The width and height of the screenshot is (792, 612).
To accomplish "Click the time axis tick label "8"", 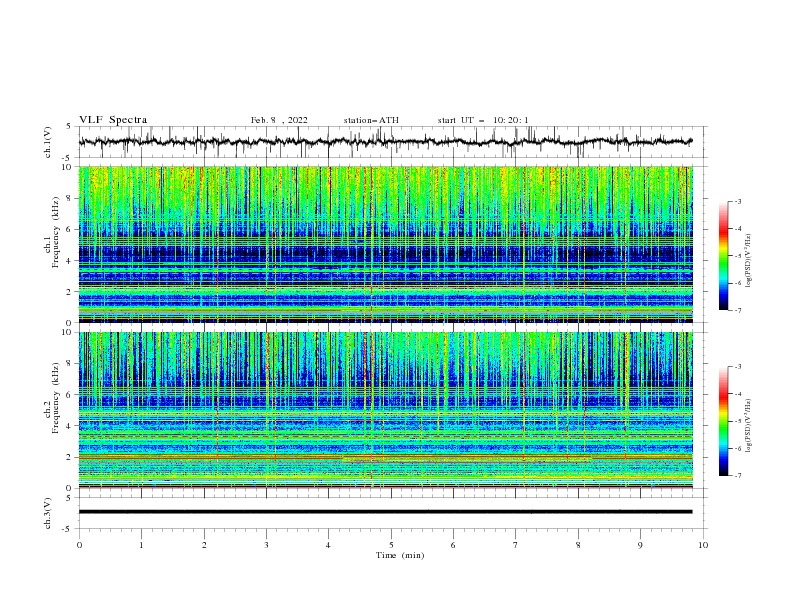I will (578, 545).
